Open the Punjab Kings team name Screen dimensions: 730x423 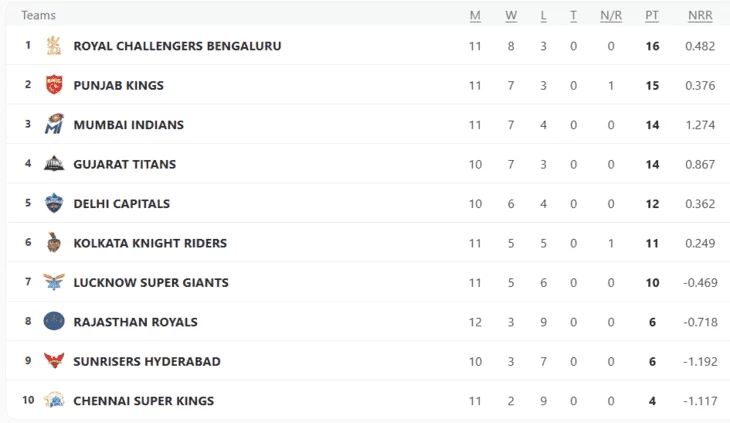(119, 86)
